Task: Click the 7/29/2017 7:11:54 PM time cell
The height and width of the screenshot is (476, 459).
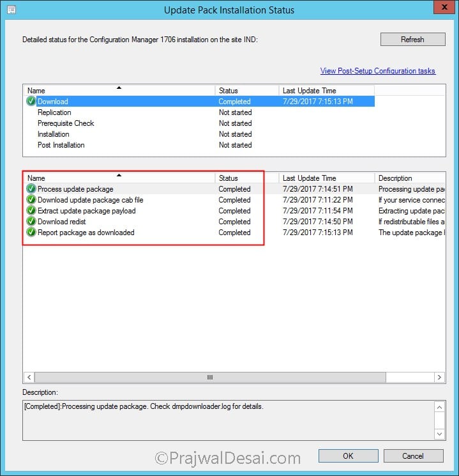Action: pyautogui.click(x=318, y=211)
